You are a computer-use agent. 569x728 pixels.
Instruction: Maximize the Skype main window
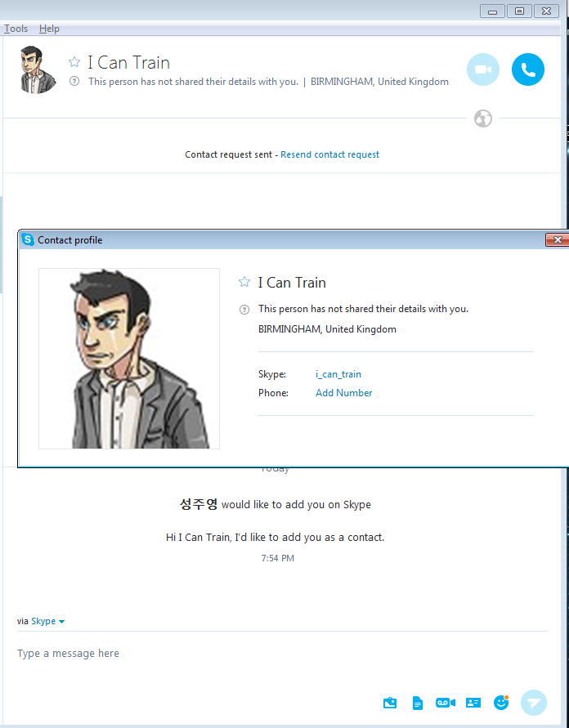click(519, 11)
